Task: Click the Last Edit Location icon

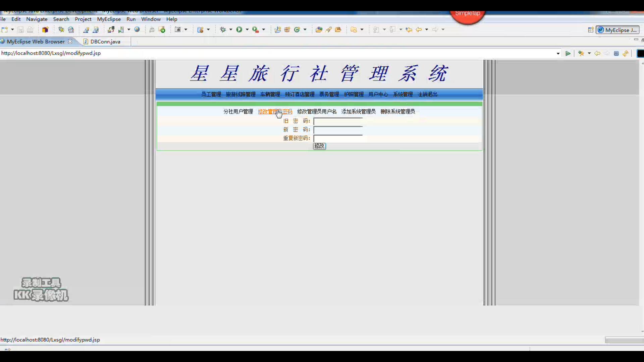Action: (409, 30)
